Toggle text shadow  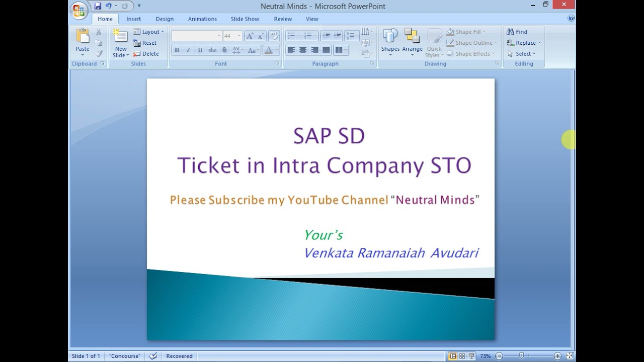point(224,50)
